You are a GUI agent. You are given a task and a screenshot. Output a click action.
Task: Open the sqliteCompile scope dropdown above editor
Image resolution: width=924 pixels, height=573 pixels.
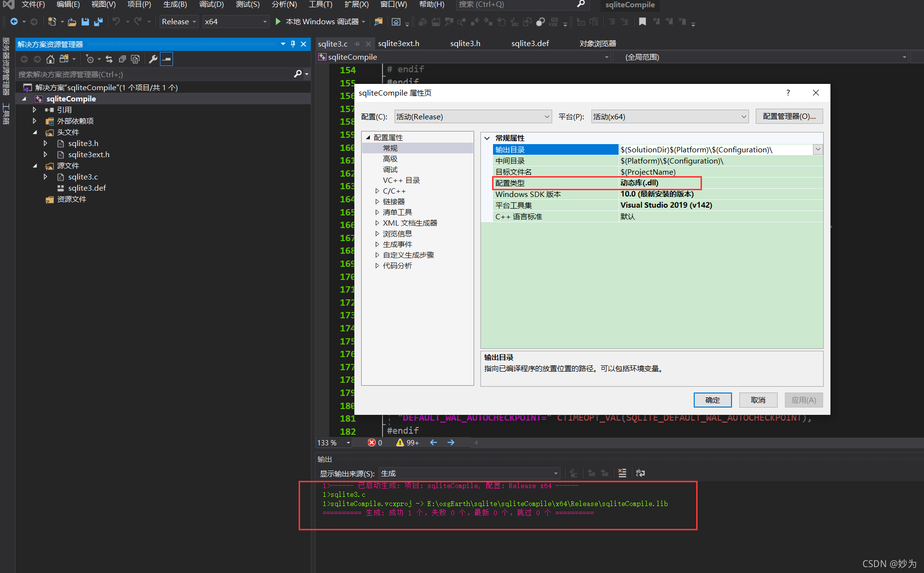click(463, 57)
